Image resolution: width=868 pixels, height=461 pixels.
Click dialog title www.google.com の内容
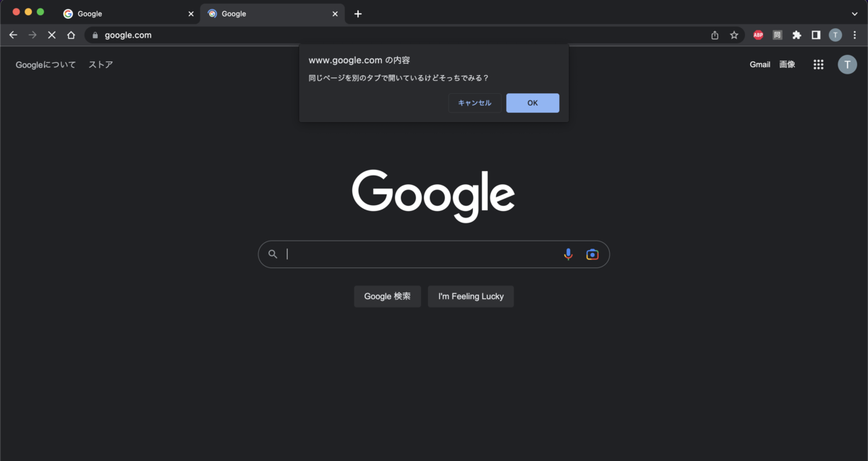359,60
